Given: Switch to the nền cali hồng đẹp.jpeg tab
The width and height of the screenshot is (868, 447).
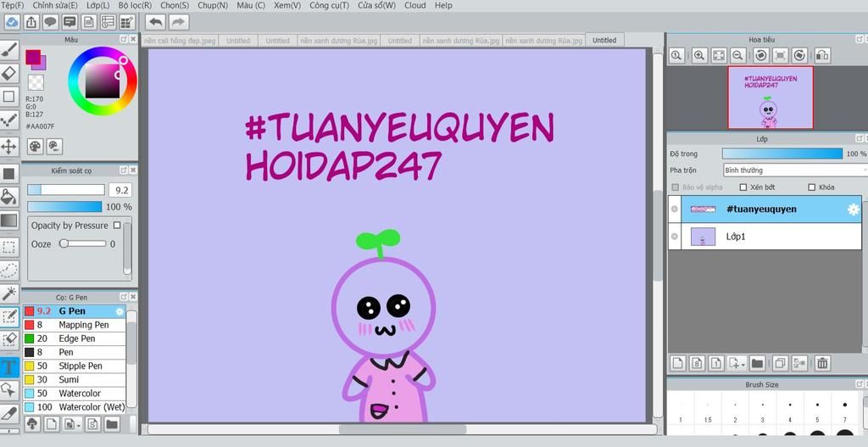Looking at the screenshot, I should (180, 41).
